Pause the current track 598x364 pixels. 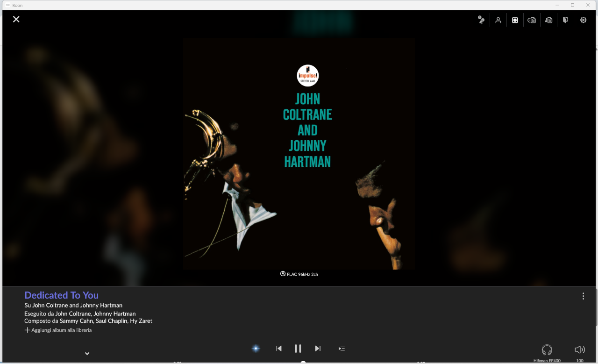tap(298, 348)
